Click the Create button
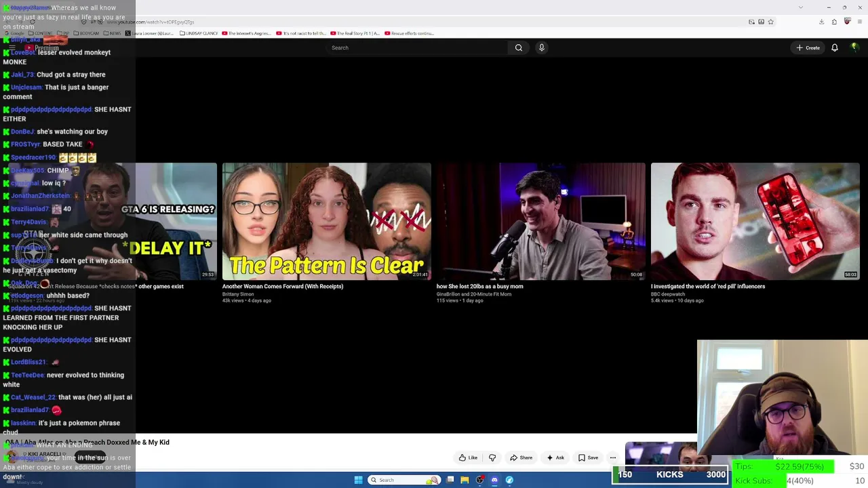Viewport: 868px width, 488px height. point(808,47)
